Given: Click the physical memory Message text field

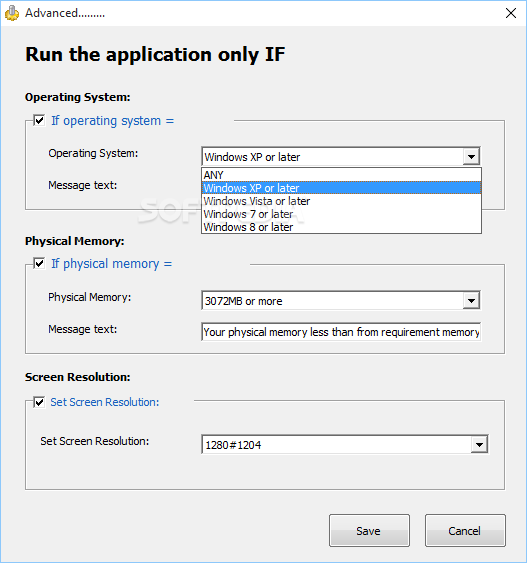Looking at the screenshot, I should pyautogui.click(x=341, y=332).
